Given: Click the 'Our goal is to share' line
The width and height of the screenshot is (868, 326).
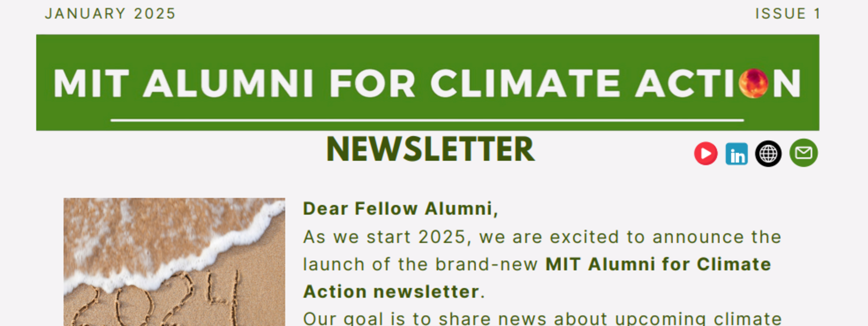Looking at the screenshot, I should (542, 318).
